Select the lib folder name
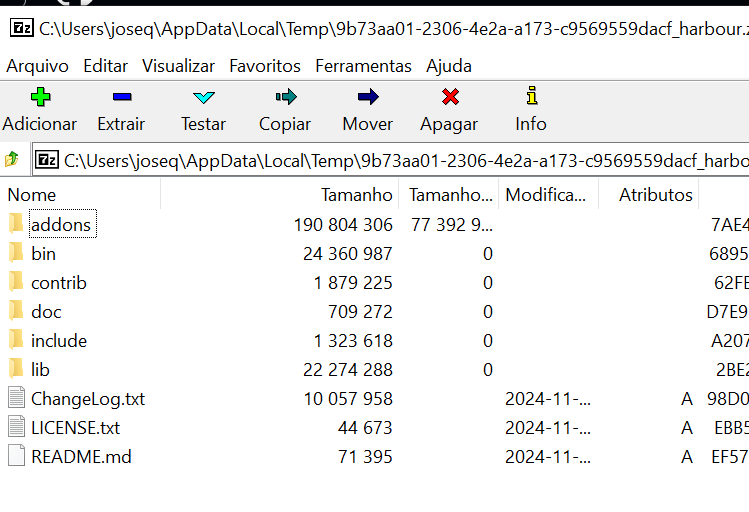 coord(40,370)
